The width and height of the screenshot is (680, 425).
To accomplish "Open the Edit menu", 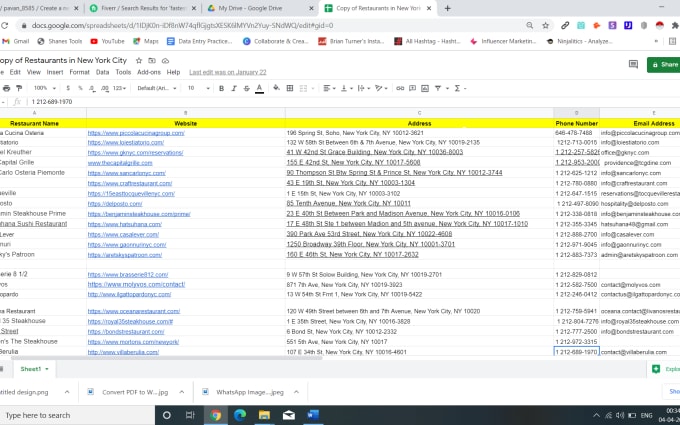I will [15, 72].
